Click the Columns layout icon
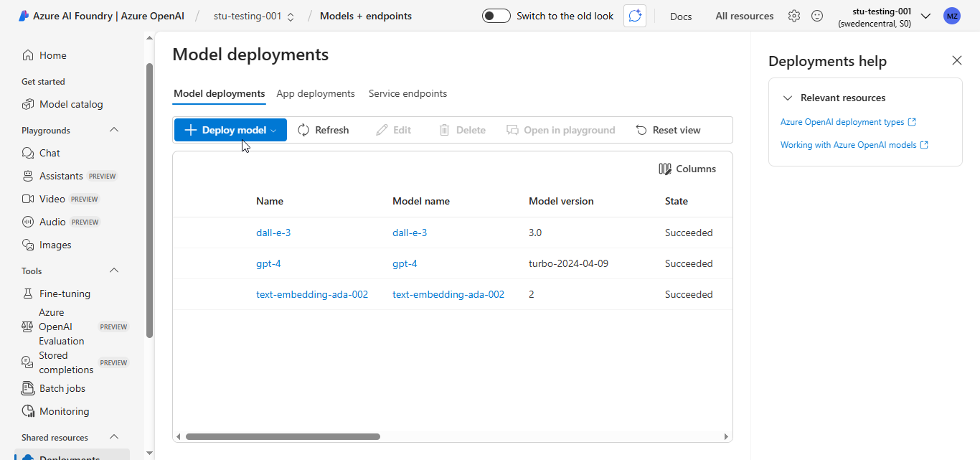 (x=665, y=169)
